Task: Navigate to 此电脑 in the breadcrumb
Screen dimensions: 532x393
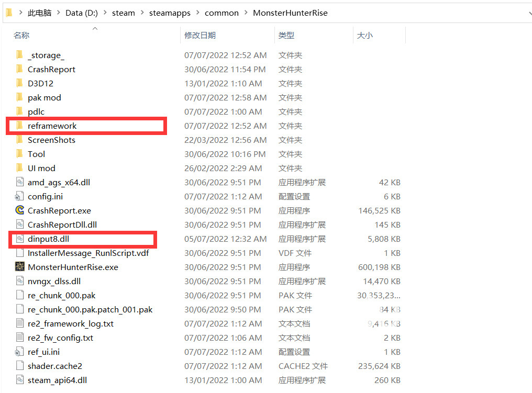Action: 39,13
